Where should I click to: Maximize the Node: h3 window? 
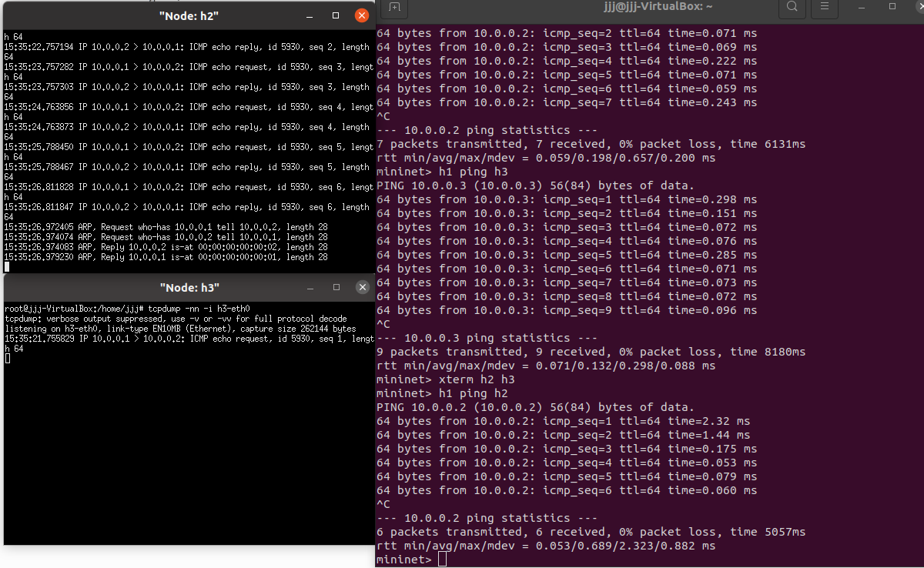(336, 287)
